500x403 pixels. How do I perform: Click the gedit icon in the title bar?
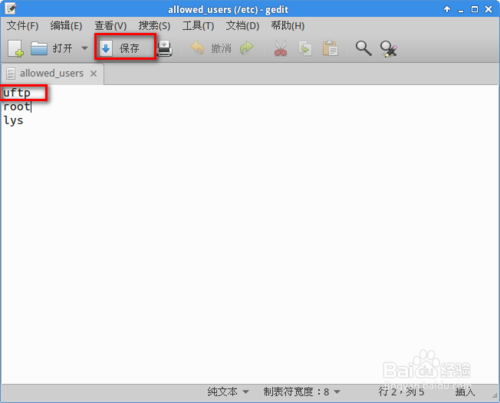click(x=11, y=9)
